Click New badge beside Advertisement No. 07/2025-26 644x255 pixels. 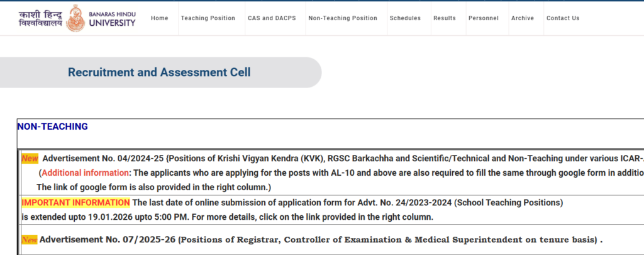pos(30,240)
